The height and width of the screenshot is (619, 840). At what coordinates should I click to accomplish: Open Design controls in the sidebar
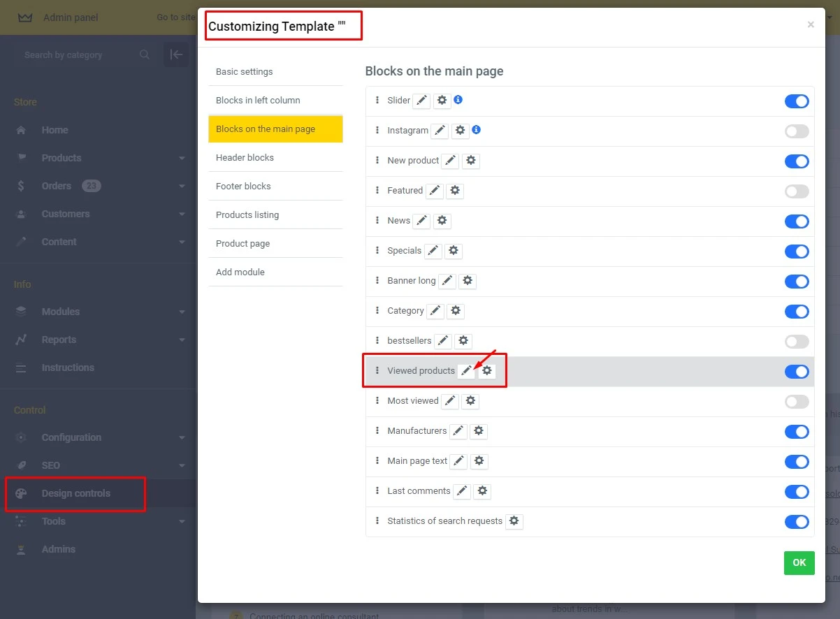coord(76,493)
